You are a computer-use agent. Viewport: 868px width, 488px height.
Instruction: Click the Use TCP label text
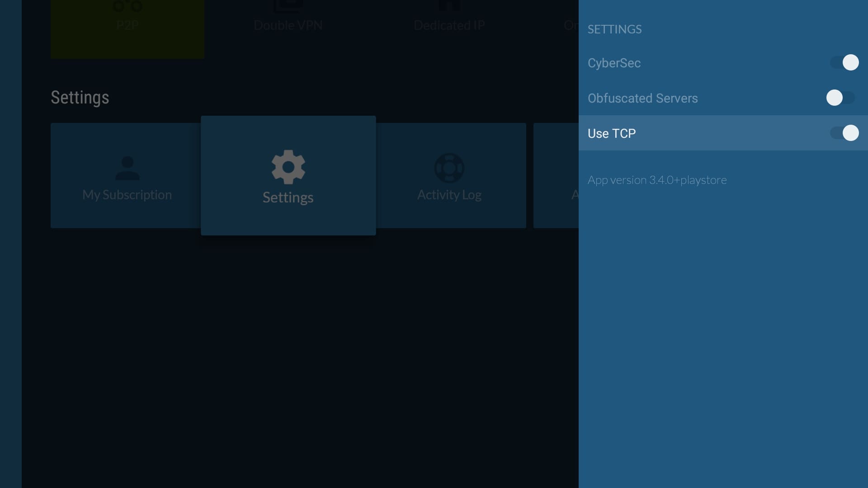(612, 133)
